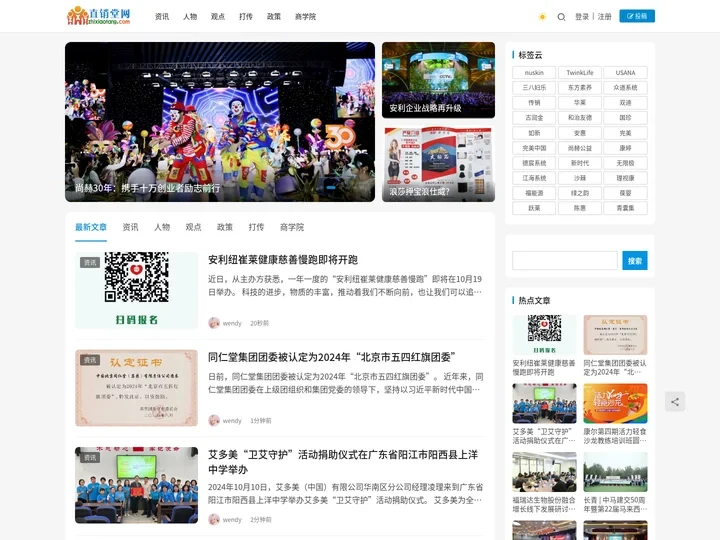Click the blue 搜索 search button
Screen dimensions: 720x540
click(635, 260)
